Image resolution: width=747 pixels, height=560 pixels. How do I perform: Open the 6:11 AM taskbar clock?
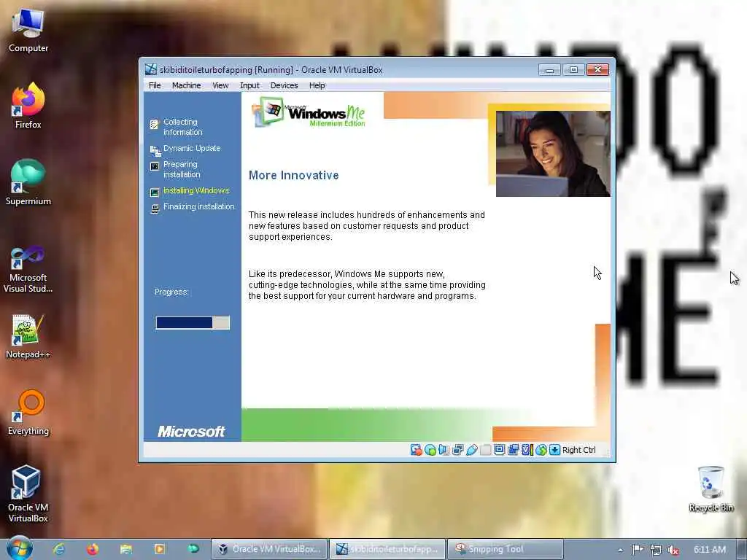point(710,550)
